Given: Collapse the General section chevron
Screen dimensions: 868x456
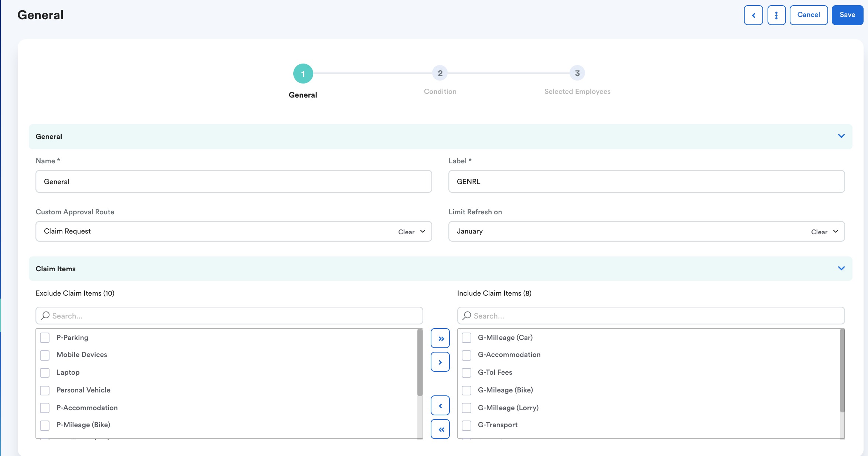Looking at the screenshot, I should click(841, 136).
